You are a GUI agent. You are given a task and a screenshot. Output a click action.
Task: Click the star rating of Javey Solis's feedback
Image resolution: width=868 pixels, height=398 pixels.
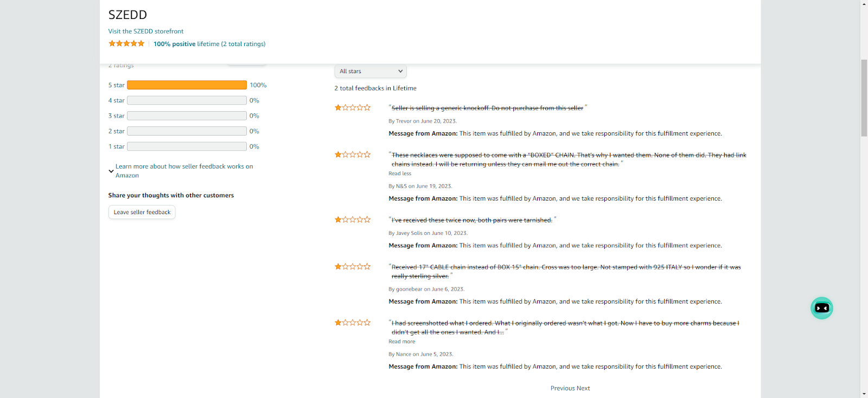pos(353,220)
